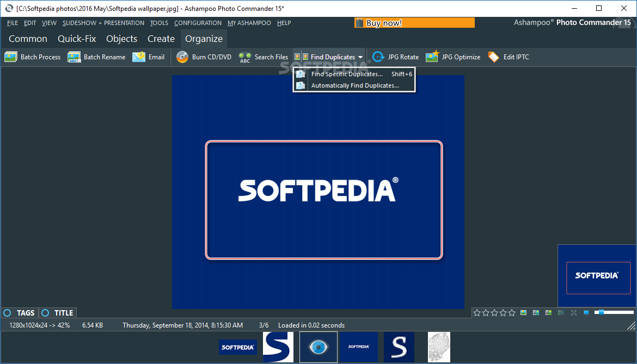637x364 pixels.
Task: Click the navigator preview thumbnail of Softpedia
Action: (x=597, y=275)
